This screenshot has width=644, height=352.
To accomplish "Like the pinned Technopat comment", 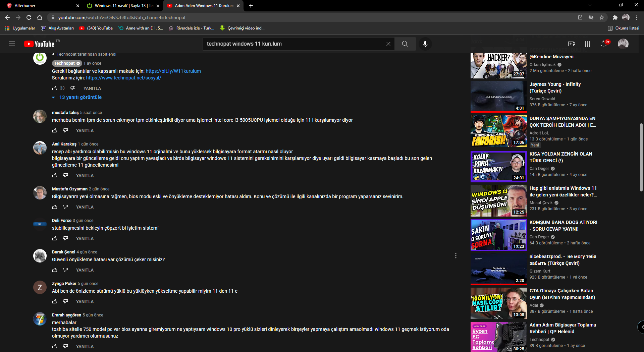I will [55, 88].
